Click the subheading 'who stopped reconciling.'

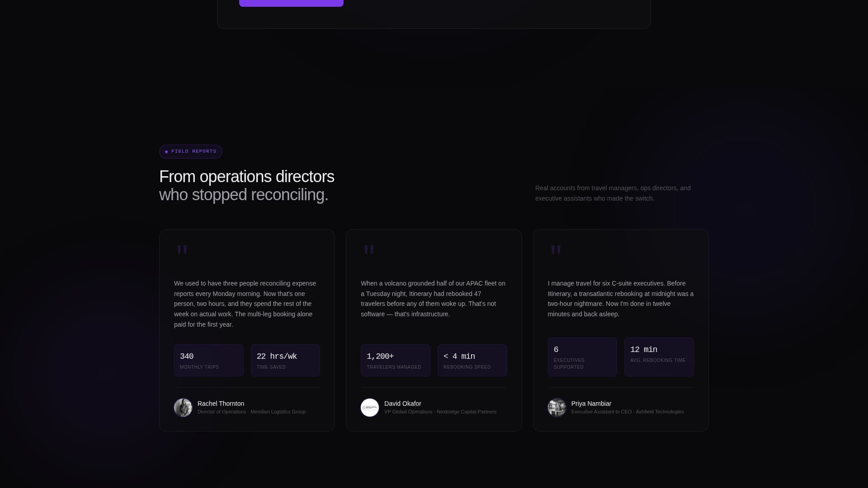click(244, 195)
